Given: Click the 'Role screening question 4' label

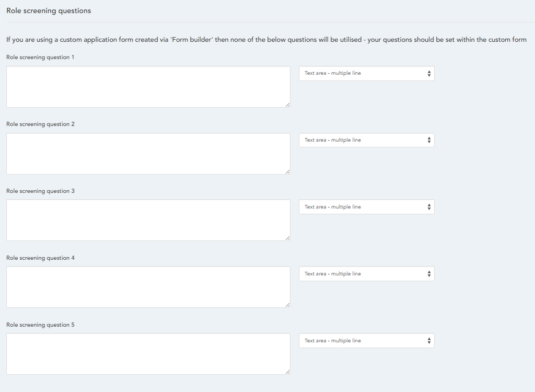Looking at the screenshot, I should click(x=40, y=258).
